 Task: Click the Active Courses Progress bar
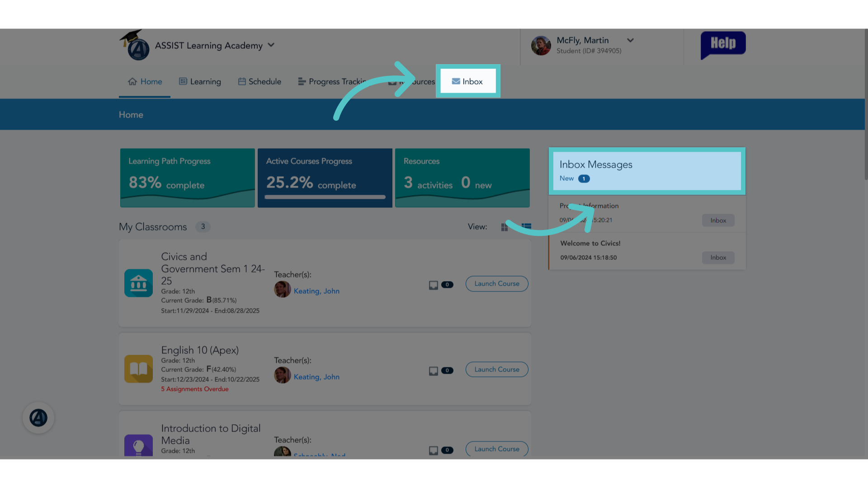click(x=325, y=197)
